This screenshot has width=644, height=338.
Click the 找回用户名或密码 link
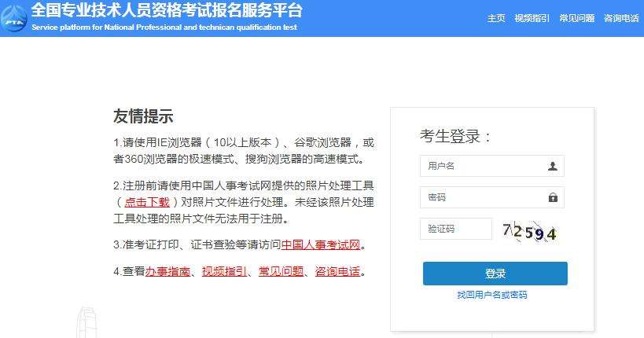[x=492, y=295]
